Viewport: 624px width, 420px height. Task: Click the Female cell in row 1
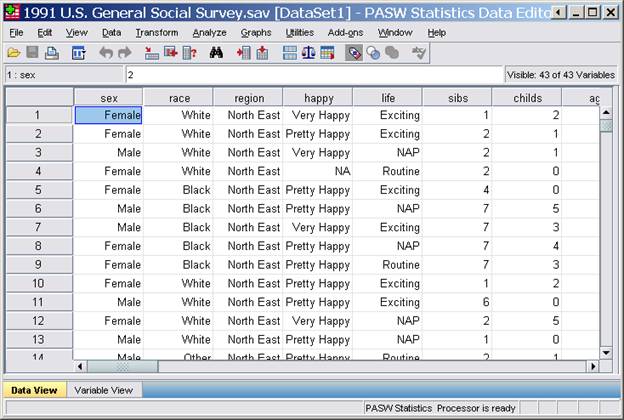point(109,115)
